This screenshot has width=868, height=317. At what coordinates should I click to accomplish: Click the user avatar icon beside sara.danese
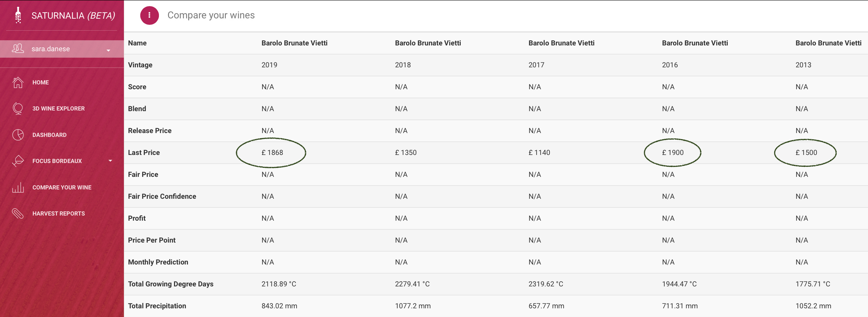point(18,49)
